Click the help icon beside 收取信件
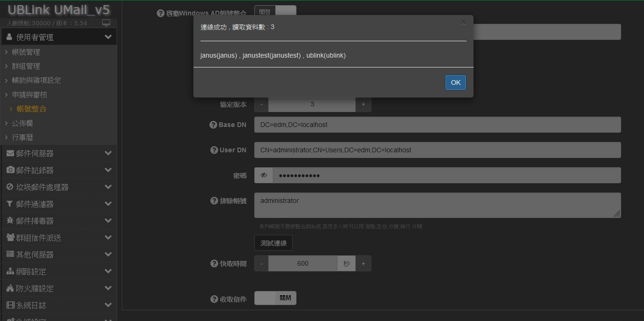 tap(214, 299)
